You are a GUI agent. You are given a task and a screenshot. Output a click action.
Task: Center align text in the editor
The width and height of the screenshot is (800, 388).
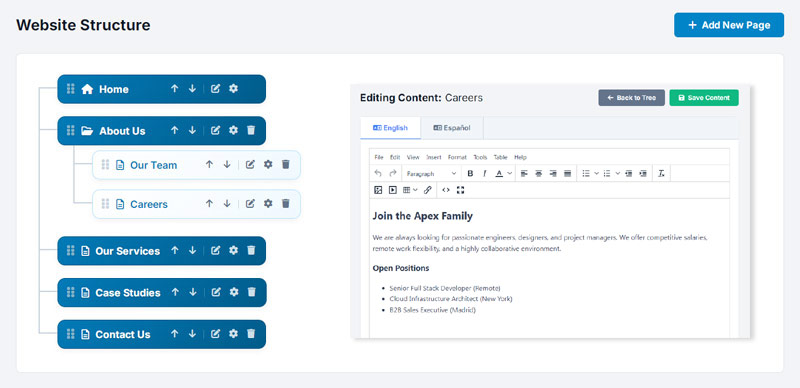point(538,174)
